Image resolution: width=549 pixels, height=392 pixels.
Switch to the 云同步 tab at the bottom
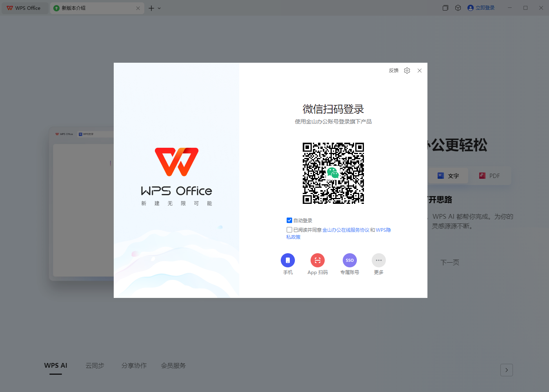[x=95, y=365]
